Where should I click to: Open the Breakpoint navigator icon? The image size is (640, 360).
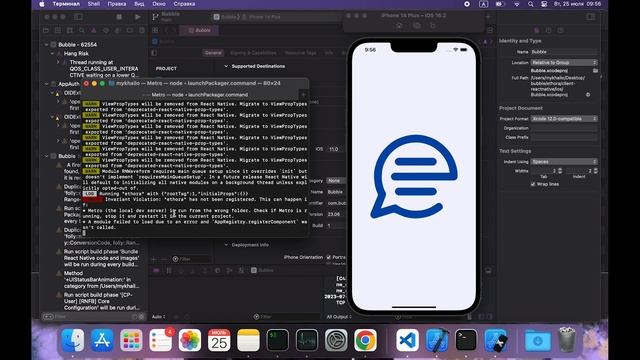point(130,31)
